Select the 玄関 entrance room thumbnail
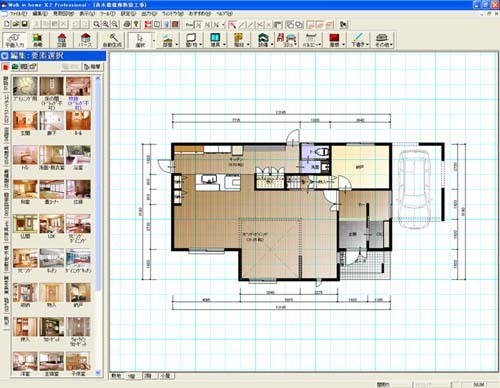The height and width of the screenshot is (388, 500). point(25,123)
